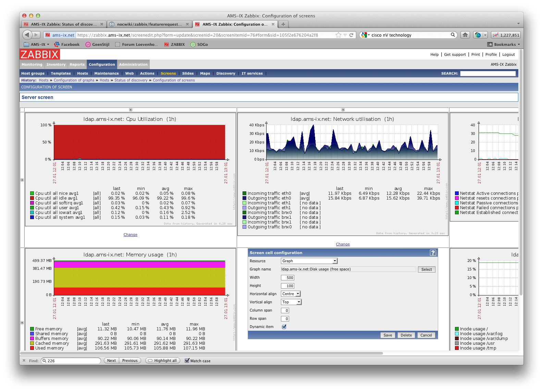
Task: Click the Save button
Action: pyautogui.click(x=387, y=335)
